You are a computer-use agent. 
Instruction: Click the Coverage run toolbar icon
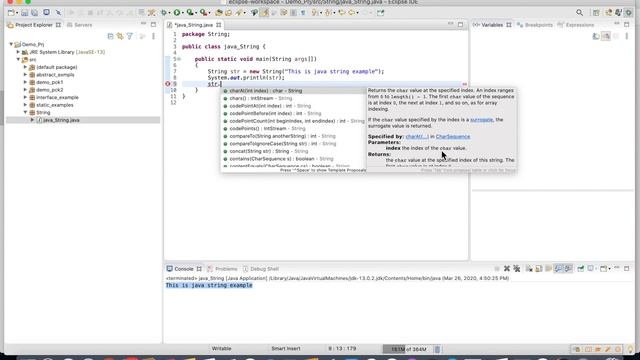[x=190, y=13]
